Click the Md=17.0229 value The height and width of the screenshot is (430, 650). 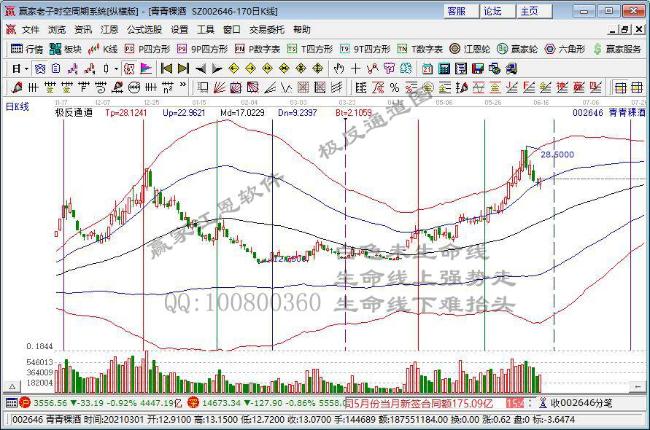click(242, 112)
